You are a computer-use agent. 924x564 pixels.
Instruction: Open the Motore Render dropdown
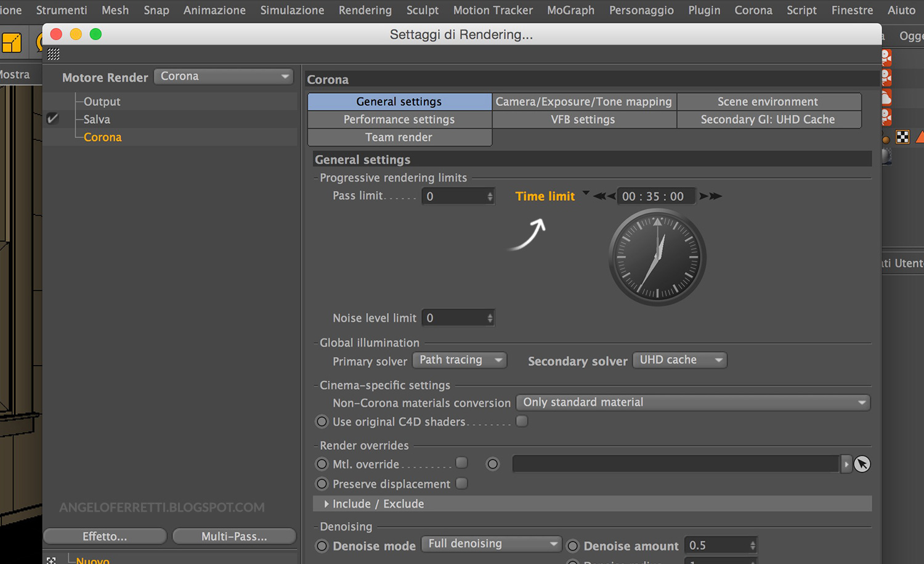point(224,76)
